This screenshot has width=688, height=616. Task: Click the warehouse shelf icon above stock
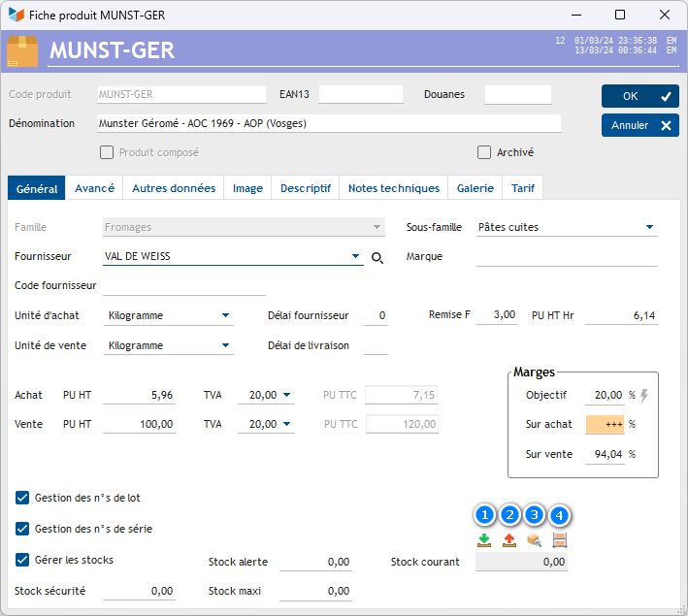coord(559,540)
